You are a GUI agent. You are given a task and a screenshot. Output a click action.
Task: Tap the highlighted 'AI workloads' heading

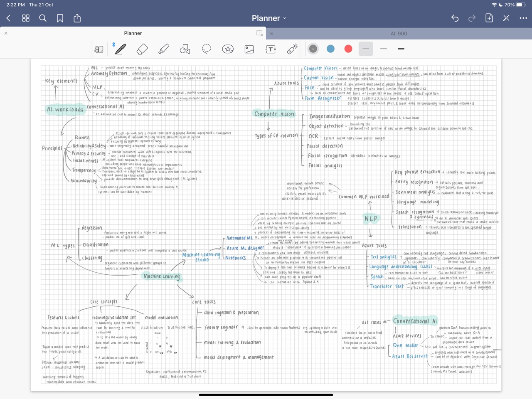click(65, 110)
